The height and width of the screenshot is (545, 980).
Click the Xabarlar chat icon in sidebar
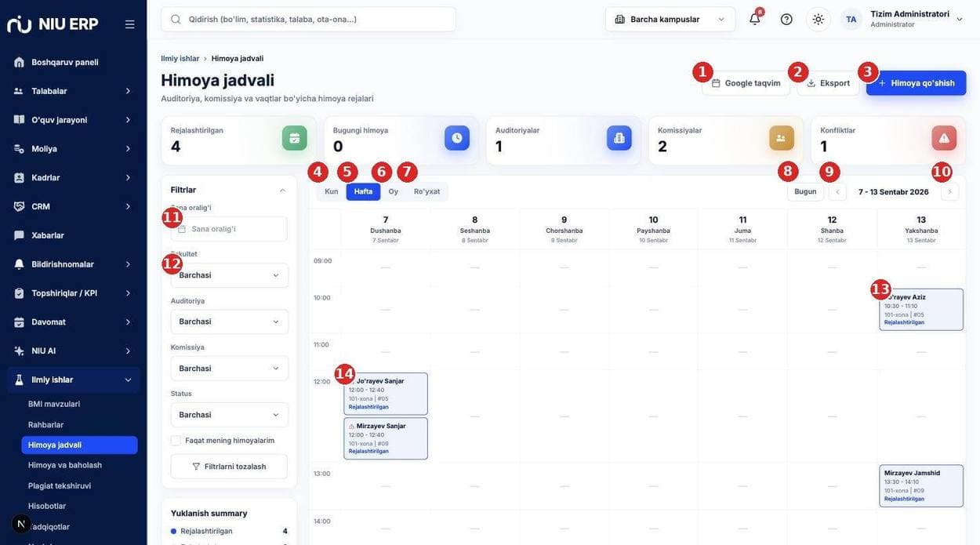19,235
